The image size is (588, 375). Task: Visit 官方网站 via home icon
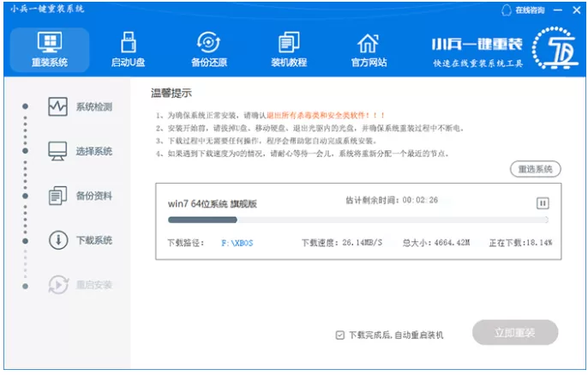click(x=368, y=43)
